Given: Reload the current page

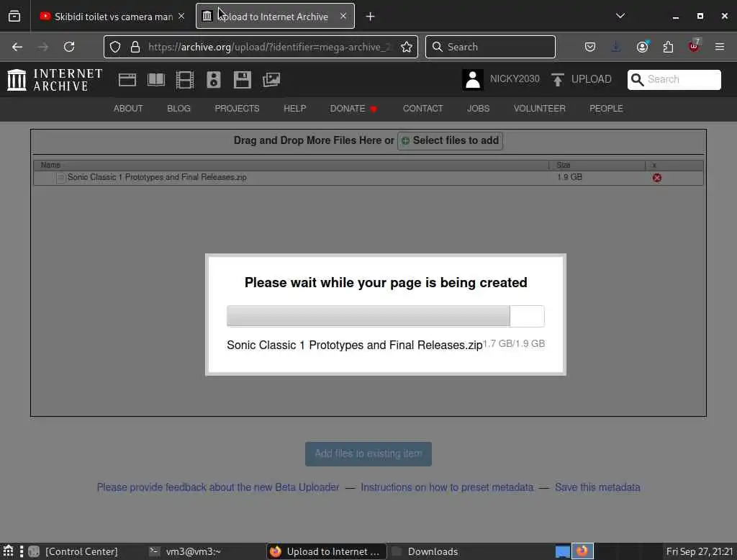Looking at the screenshot, I should [x=69, y=47].
